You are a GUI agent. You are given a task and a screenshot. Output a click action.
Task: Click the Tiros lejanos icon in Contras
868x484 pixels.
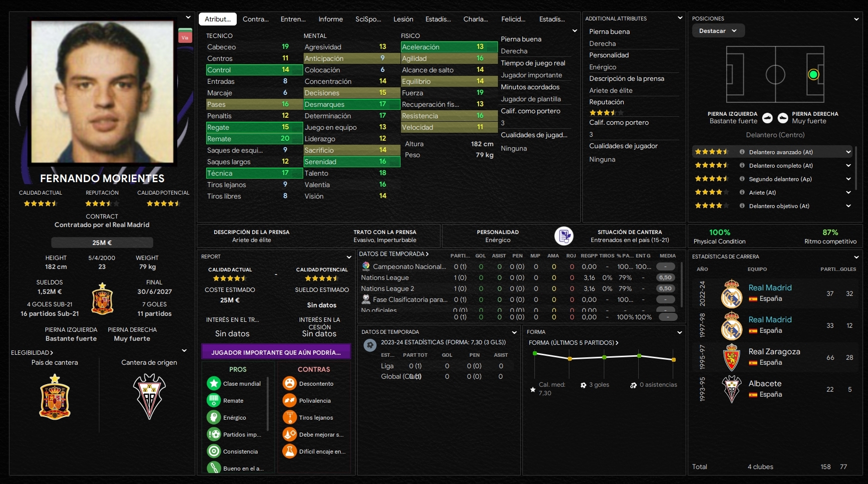(x=290, y=417)
